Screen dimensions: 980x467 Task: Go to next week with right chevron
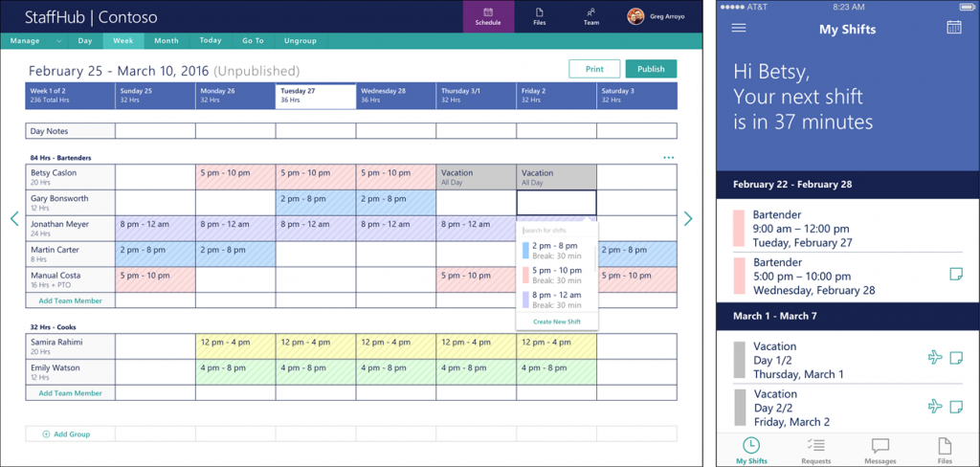pyautogui.click(x=688, y=218)
